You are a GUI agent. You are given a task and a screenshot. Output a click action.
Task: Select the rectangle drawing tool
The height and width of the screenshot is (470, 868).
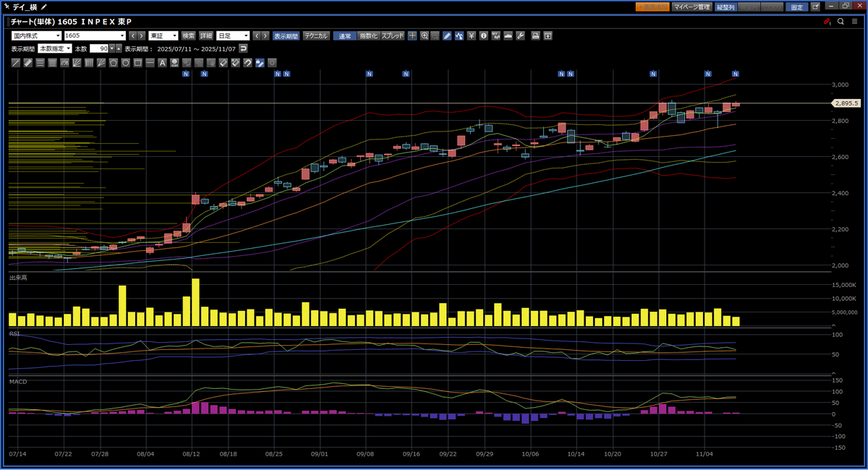137,63
